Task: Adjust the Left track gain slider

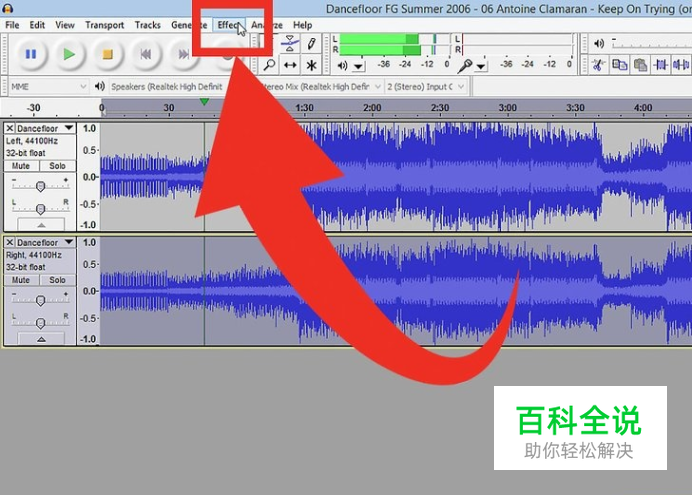Action: (40, 186)
